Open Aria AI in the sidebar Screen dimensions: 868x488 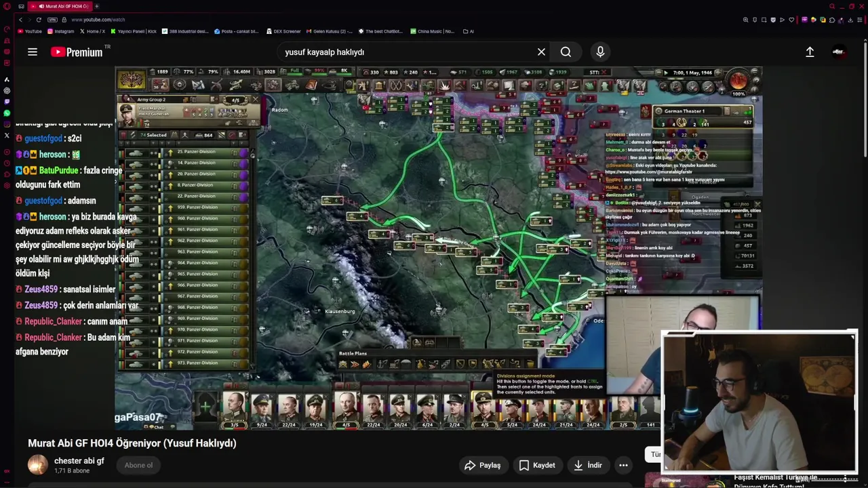tap(7, 80)
